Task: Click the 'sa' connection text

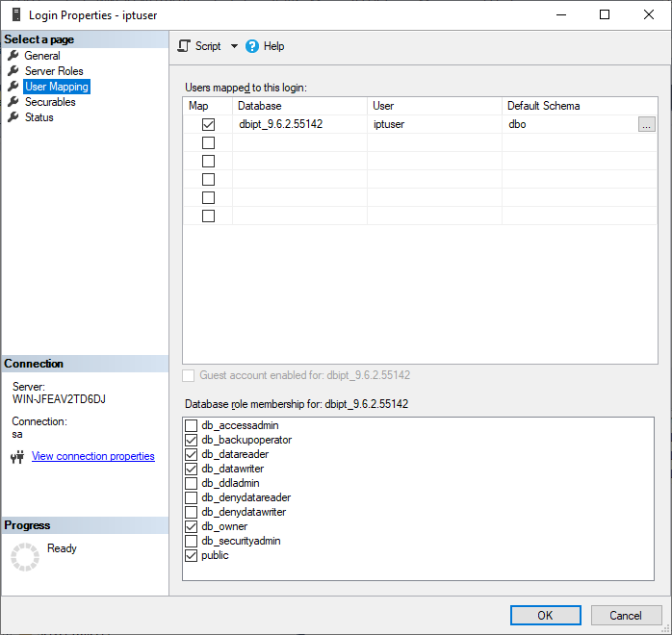Action: pyautogui.click(x=17, y=435)
